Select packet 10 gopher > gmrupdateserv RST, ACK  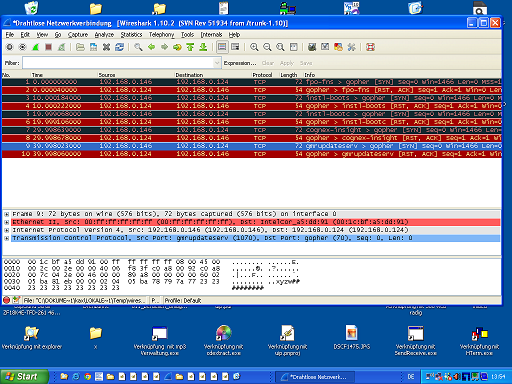coord(252,154)
